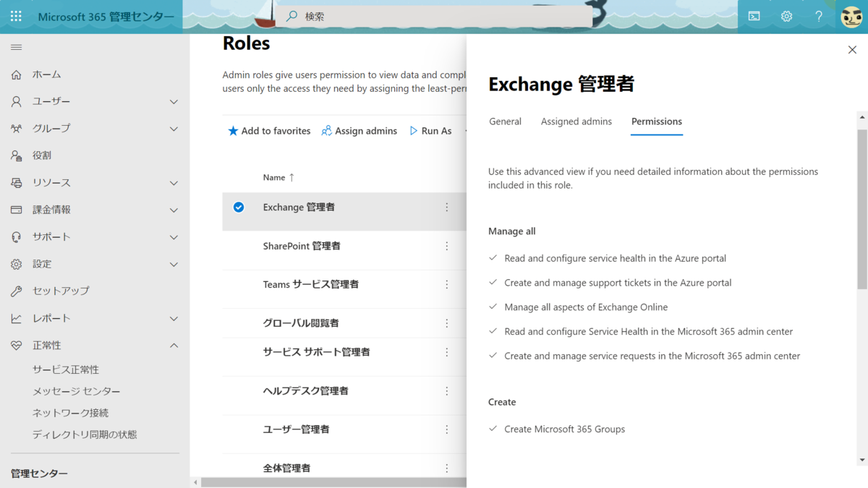Expand the リソース section chevron
This screenshot has width=868, height=488.
pyautogui.click(x=174, y=183)
